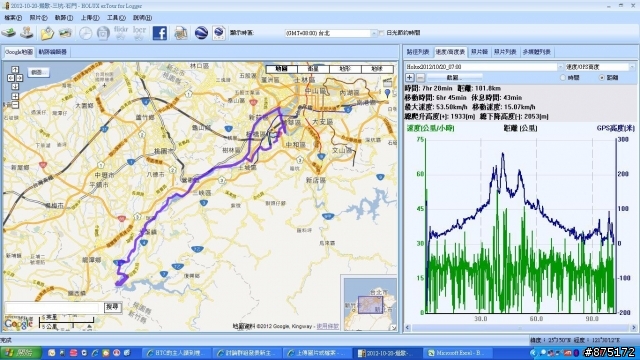The image size is (640, 360).
Task: Click the clock time-shift toolbar icon
Action: click(x=85, y=33)
